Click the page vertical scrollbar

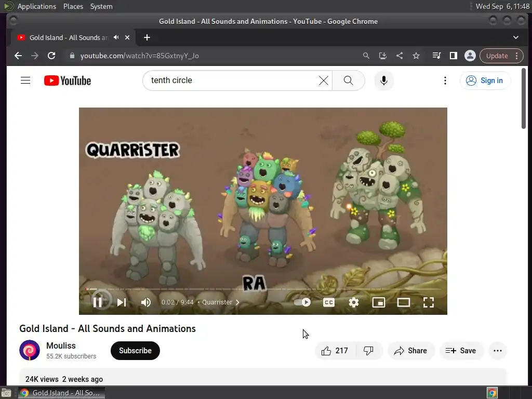coord(524,98)
